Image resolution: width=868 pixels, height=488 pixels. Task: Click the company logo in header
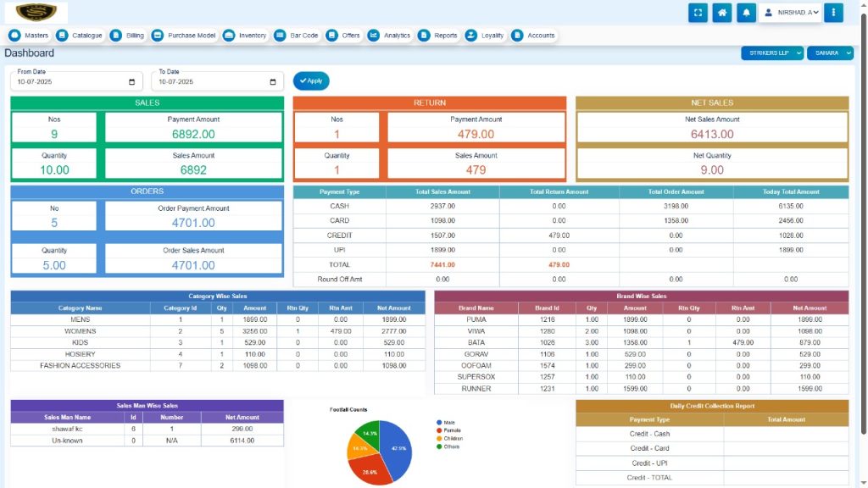36,12
